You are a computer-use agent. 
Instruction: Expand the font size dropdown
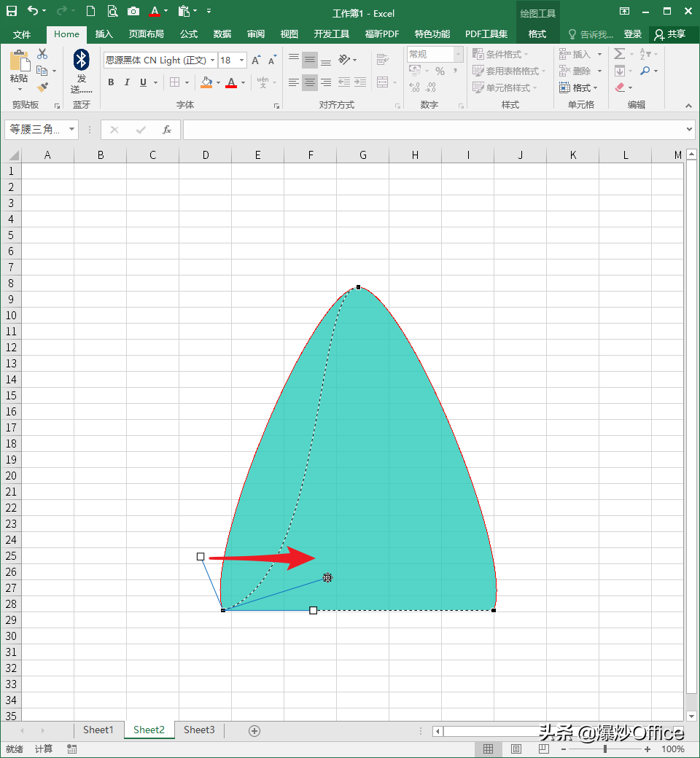[x=241, y=60]
